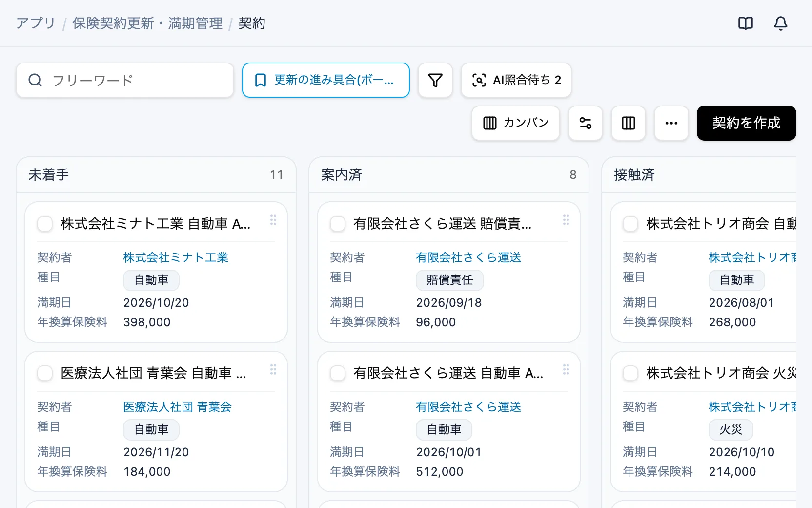812x508 pixels.
Task: Click the 契約を作成 button
Action: (x=747, y=123)
